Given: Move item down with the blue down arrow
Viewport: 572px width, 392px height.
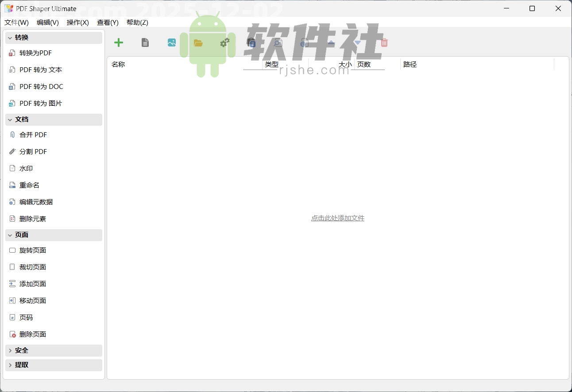Looking at the screenshot, I should (x=358, y=42).
